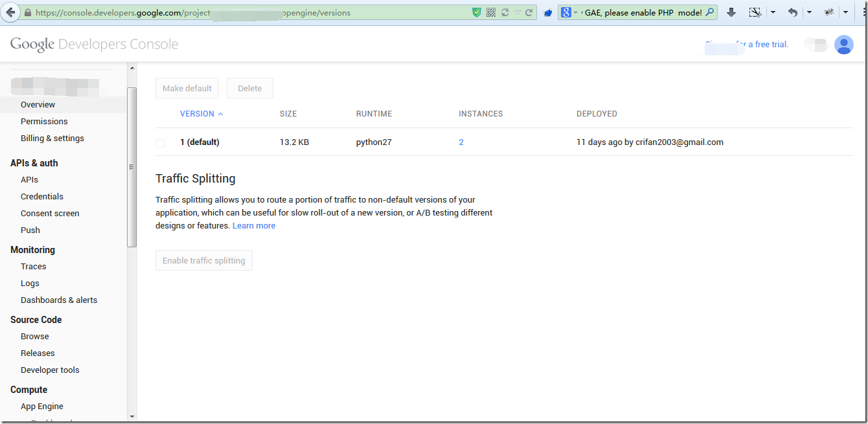Open the browser menu at far right
868x424 pixels.
pyautogui.click(x=865, y=12)
